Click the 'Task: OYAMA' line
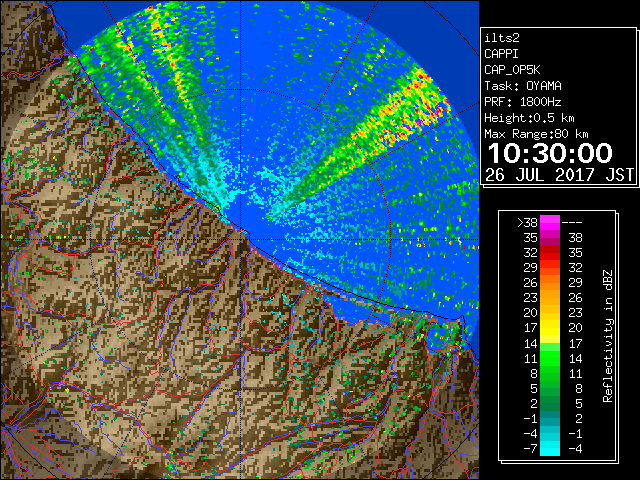The height and width of the screenshot is (480, 640). (x=523, y=86)
